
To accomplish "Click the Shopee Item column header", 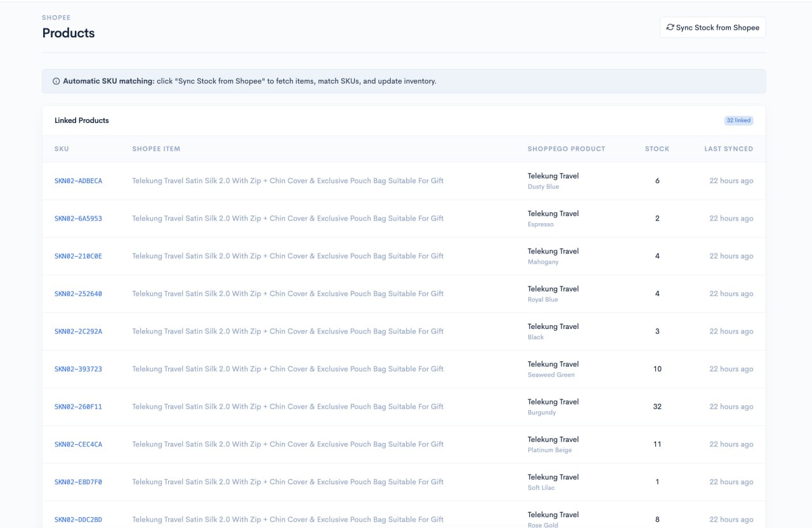I will click(x=156, y=149).
